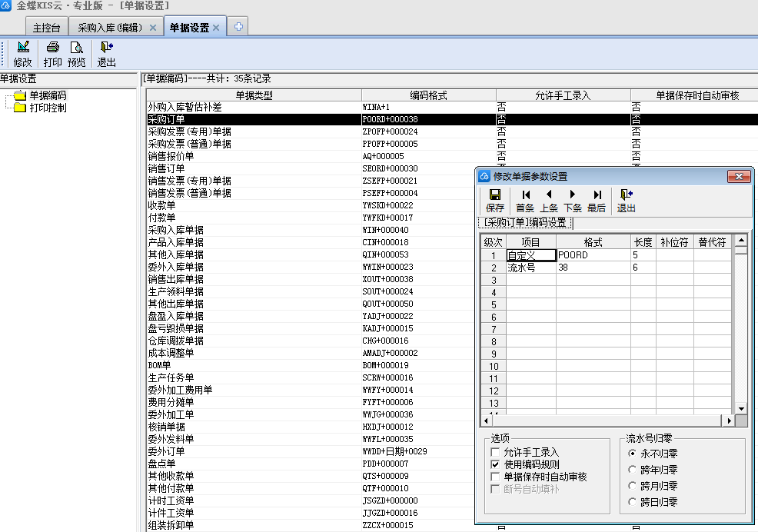
Task: Go to 首条 (first record) in dialog
Action: (525, 201)
